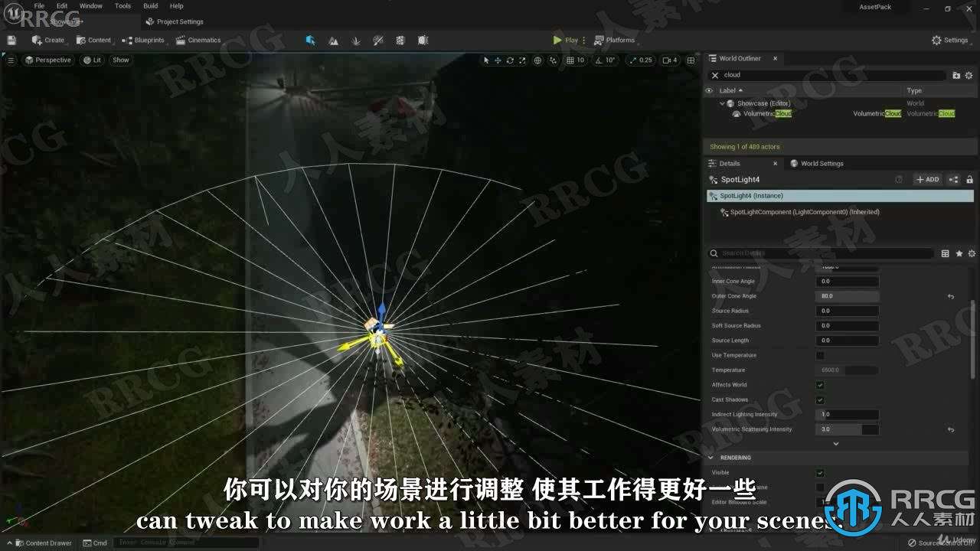
Task: Open the Tools menu
Action: pos(122,6)
